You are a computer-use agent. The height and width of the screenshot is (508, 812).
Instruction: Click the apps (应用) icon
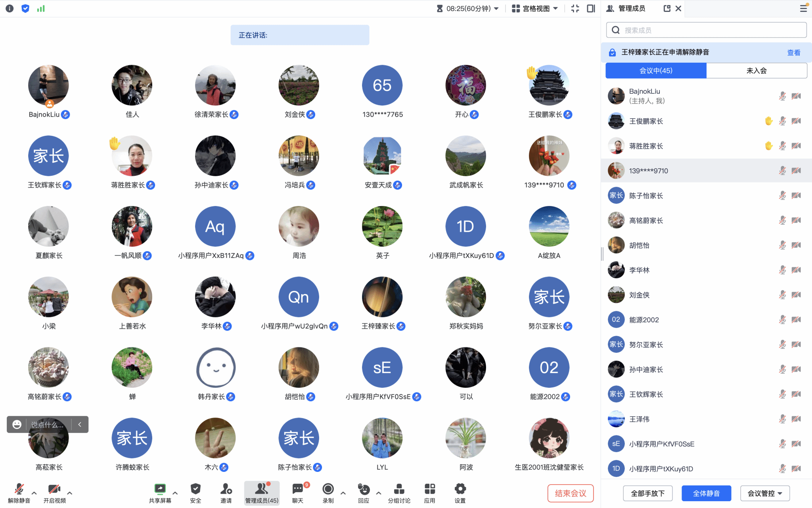(429, 493)
